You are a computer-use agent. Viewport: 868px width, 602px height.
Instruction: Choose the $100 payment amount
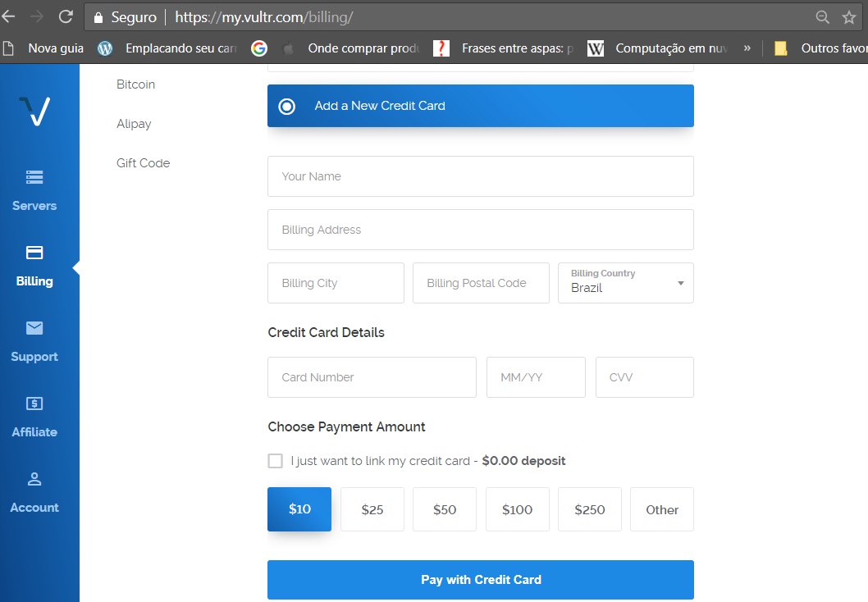518,509
